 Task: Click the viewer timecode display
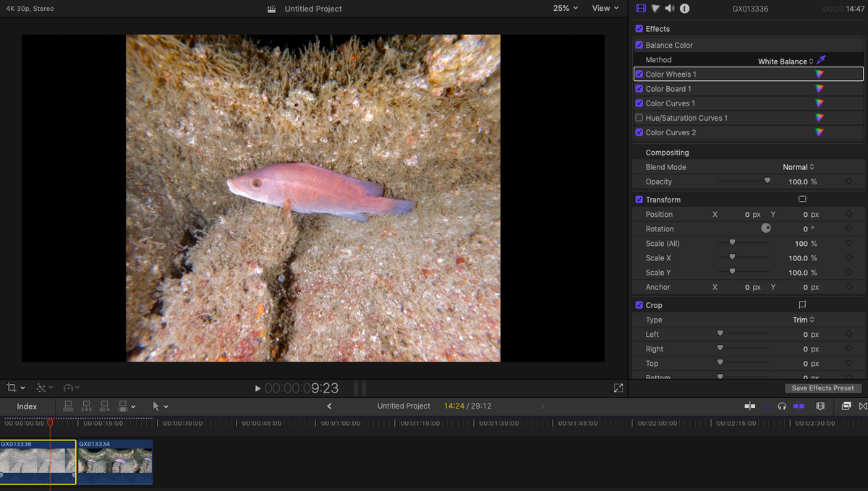302,388
